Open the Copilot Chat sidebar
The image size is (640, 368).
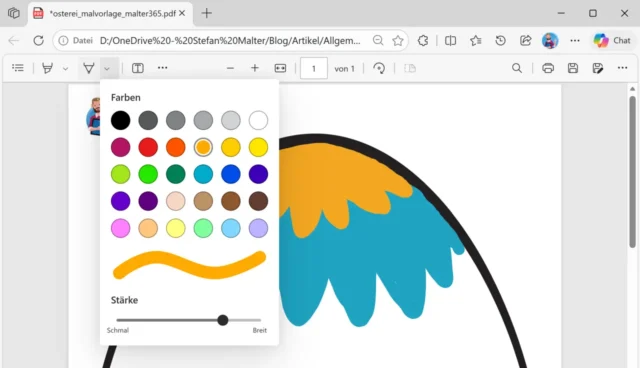pyautogui.click(x=612, y=40)
